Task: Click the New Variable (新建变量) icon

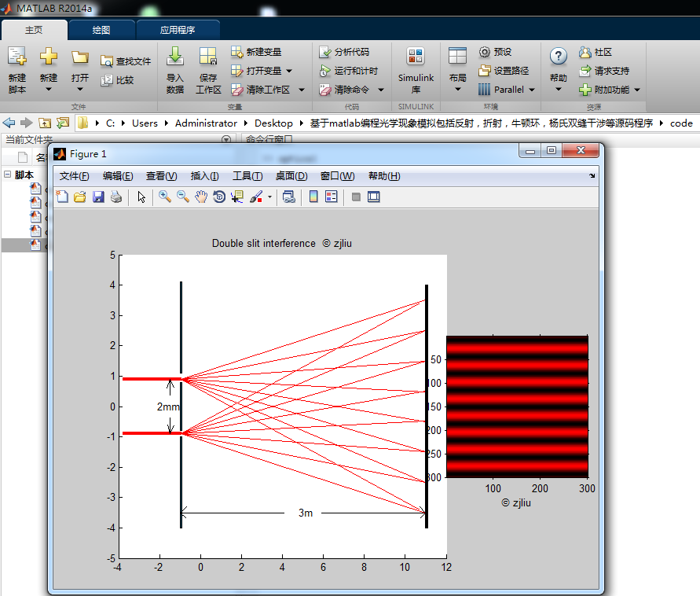Action: (x=236, y=52)
